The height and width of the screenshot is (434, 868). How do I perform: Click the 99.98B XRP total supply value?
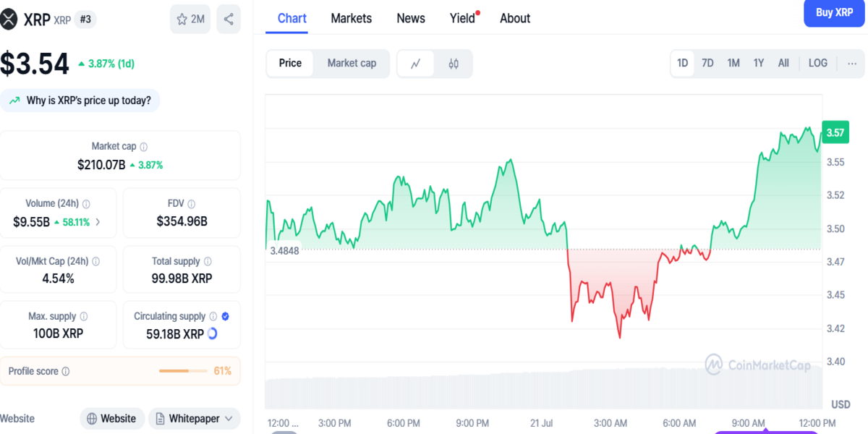click(182, 278)
